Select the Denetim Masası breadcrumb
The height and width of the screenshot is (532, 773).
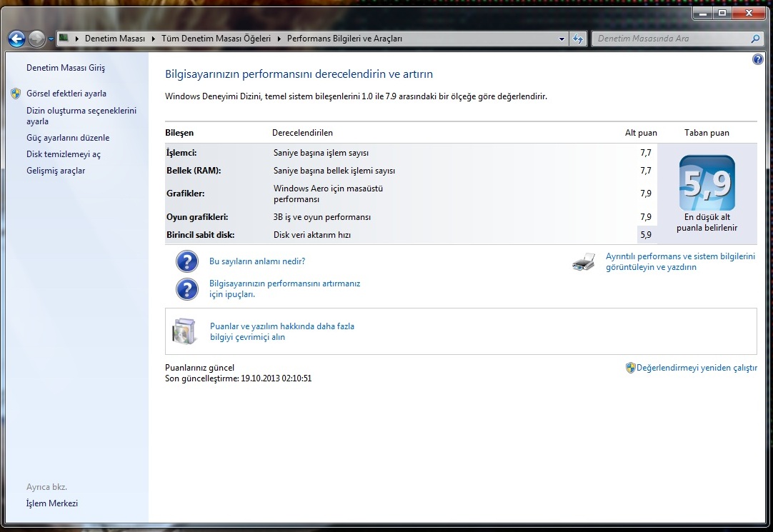coord(115,39)
